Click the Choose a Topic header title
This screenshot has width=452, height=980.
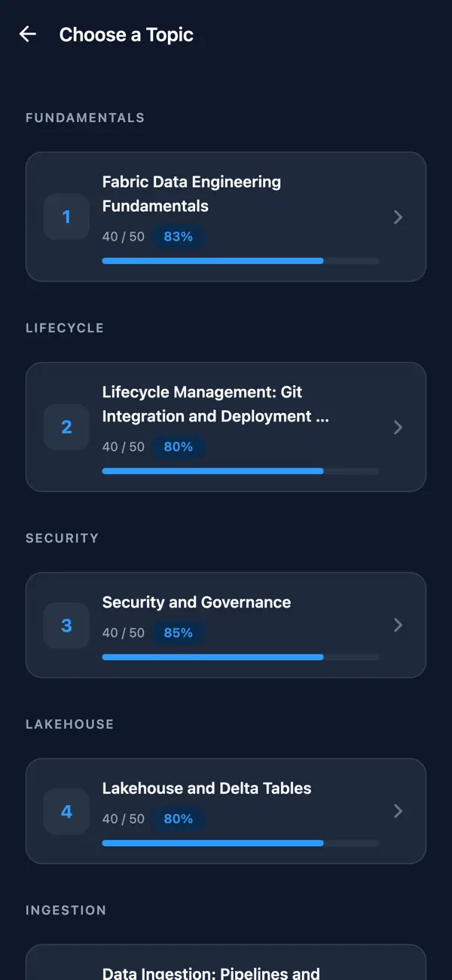pos(127,35)
